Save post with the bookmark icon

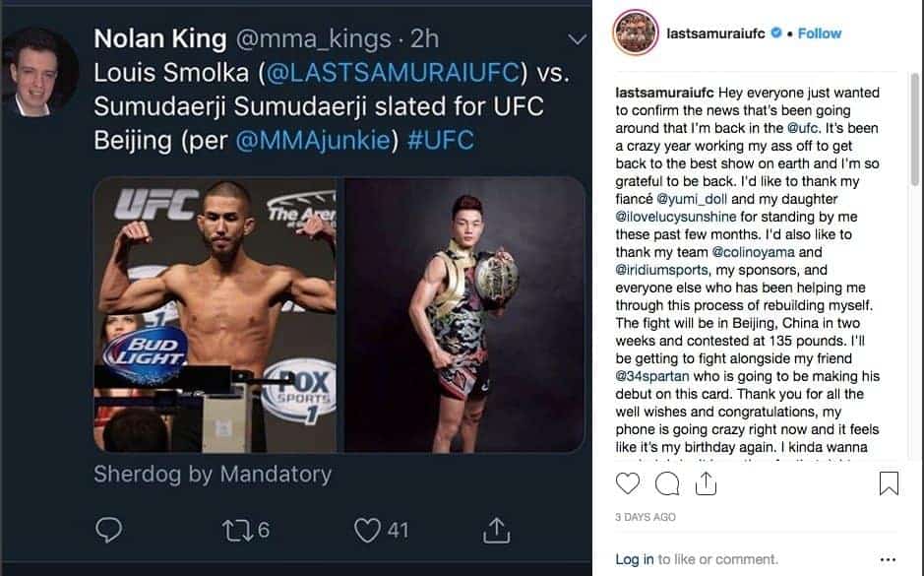tap(889, 483)
